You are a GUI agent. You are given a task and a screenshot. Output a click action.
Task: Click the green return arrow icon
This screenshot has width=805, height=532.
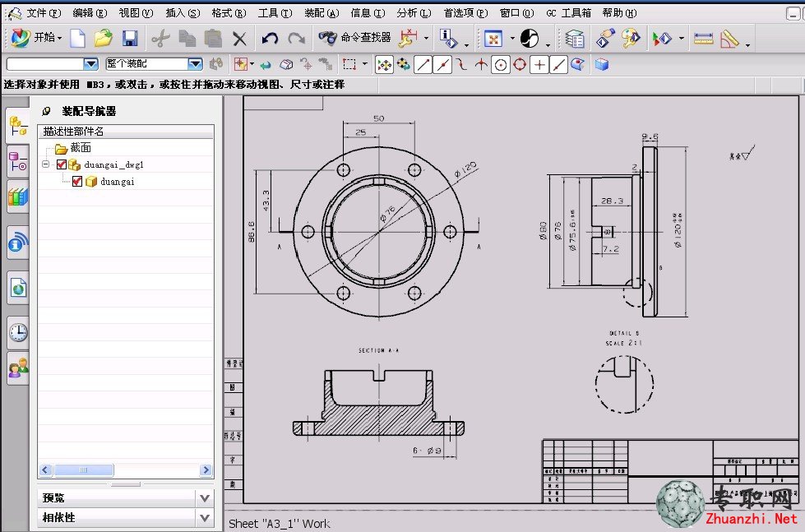tap(266, 65)
